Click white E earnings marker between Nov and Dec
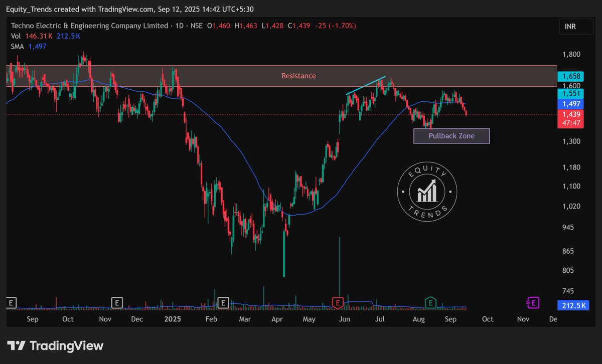The height and width of the screenshot is (364, 602). [x=116, y=302]
